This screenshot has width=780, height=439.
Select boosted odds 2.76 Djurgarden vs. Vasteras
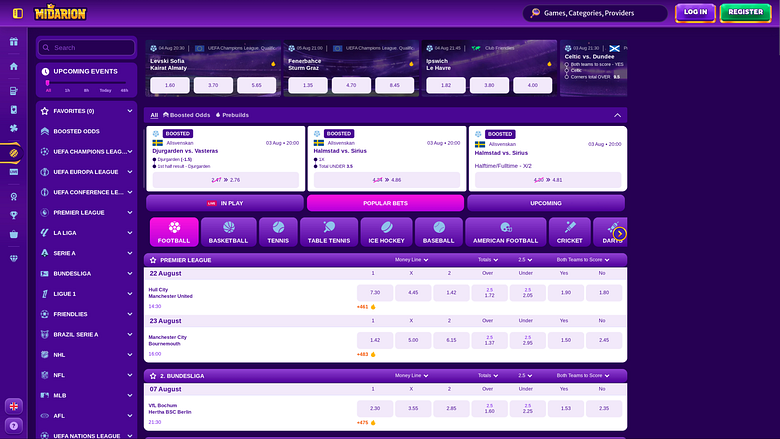225,180
